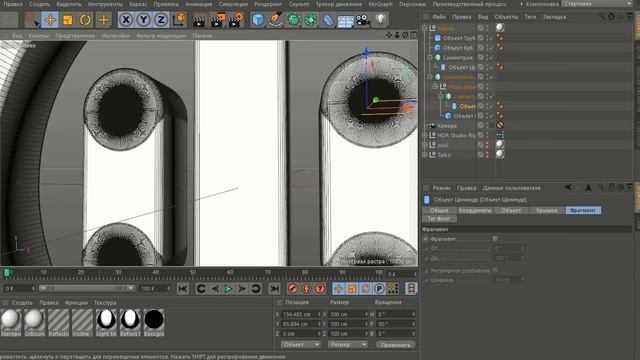Open the MoGraph main menu
The width and height of the screenshot is (640, 360).
click(x=380, y=4)
